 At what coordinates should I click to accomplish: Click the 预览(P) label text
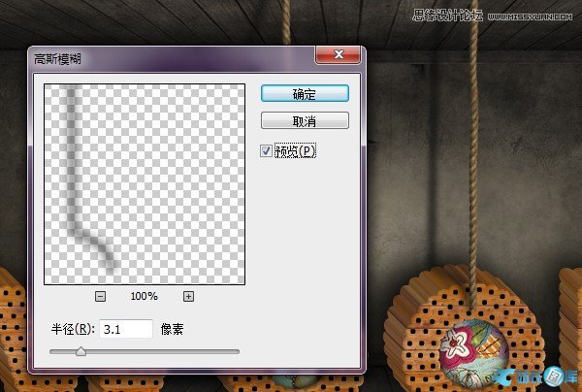pos(296,150)
